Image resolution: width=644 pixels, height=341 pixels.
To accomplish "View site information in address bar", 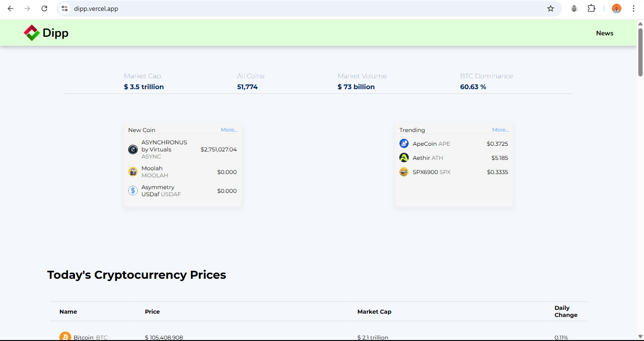I will (x=65, y=8).
